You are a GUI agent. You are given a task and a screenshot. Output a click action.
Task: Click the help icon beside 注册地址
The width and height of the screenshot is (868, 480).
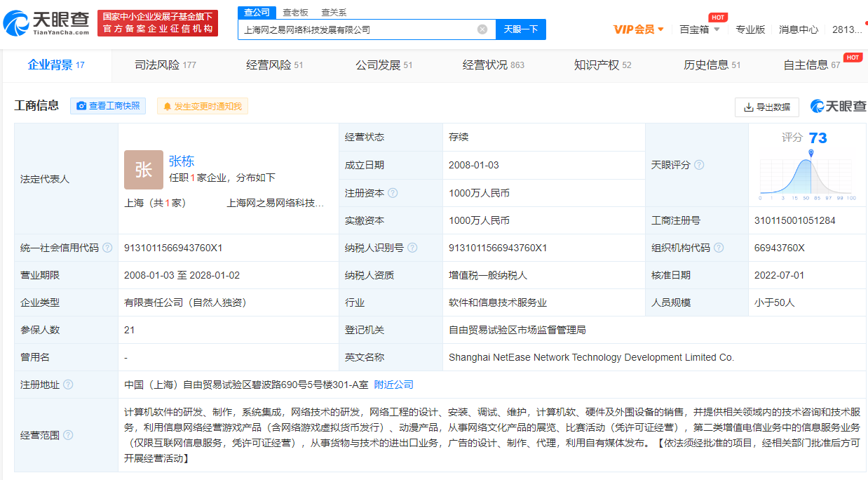(68, 385)
